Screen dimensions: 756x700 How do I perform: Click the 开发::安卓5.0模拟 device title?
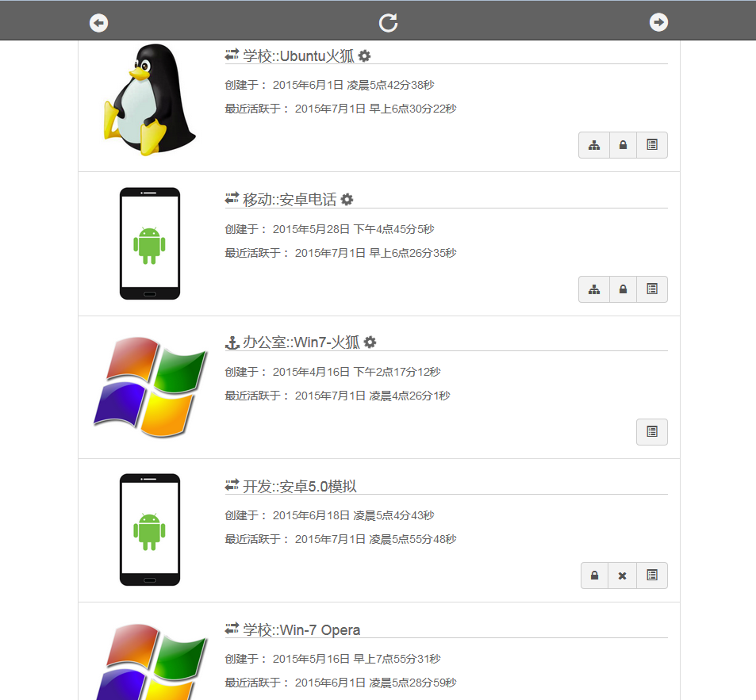300,486
